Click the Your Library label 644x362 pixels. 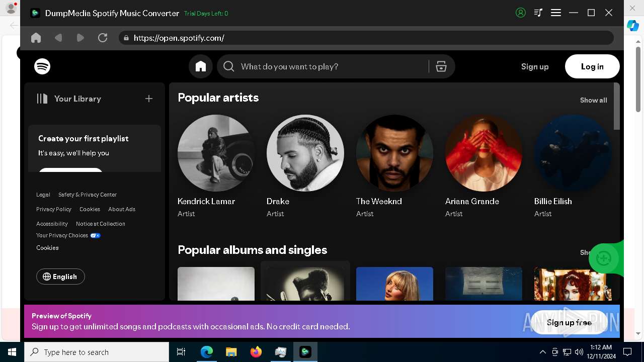pos(77,99)
